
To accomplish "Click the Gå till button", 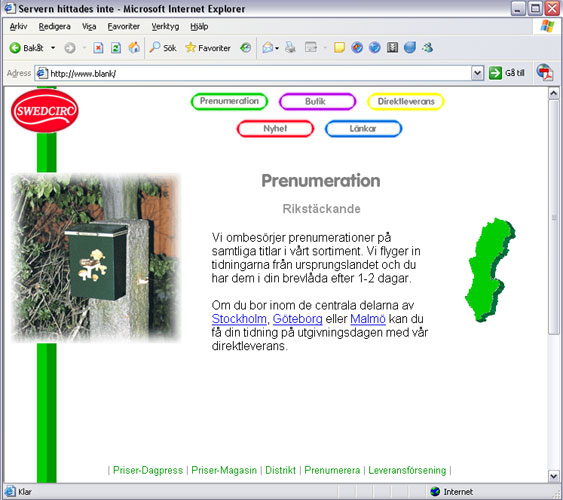I will [x=507, y=73].
